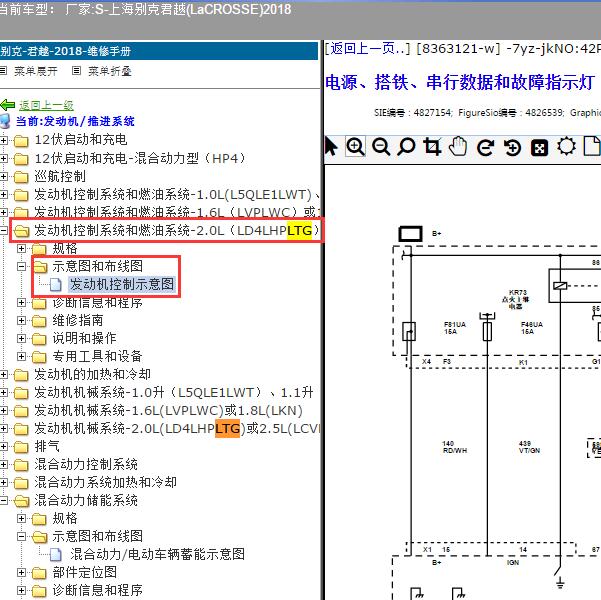Open 混合动力/电动车辆蓄能示意图 document
The width and height of the screenshot is (601, 600).
(x=157, y=554)
